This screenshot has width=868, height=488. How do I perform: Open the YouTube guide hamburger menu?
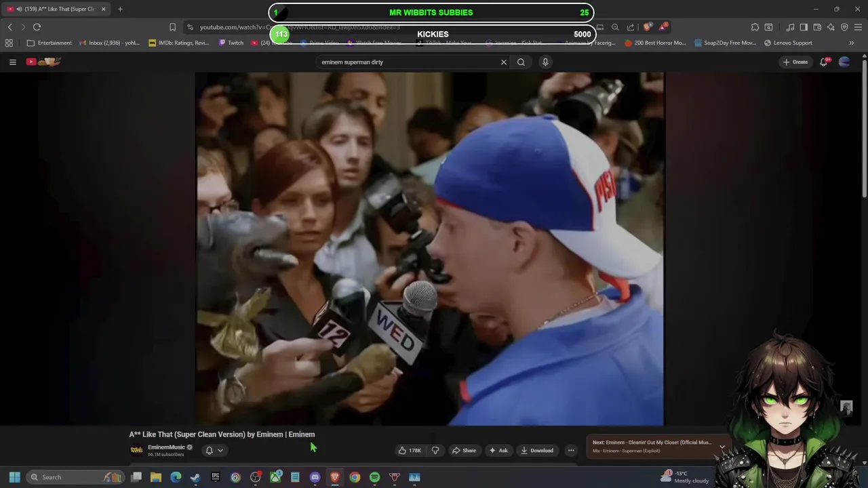click(x=12, y=62)
